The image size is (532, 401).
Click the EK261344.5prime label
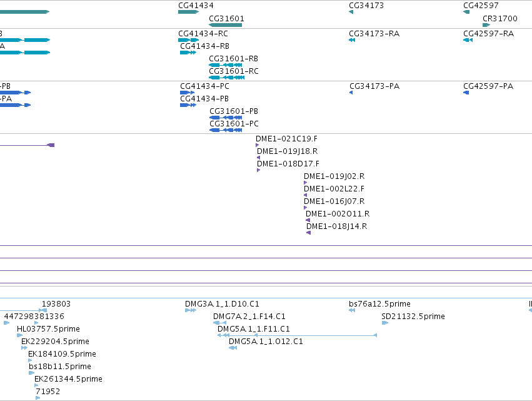coord(68,380)
